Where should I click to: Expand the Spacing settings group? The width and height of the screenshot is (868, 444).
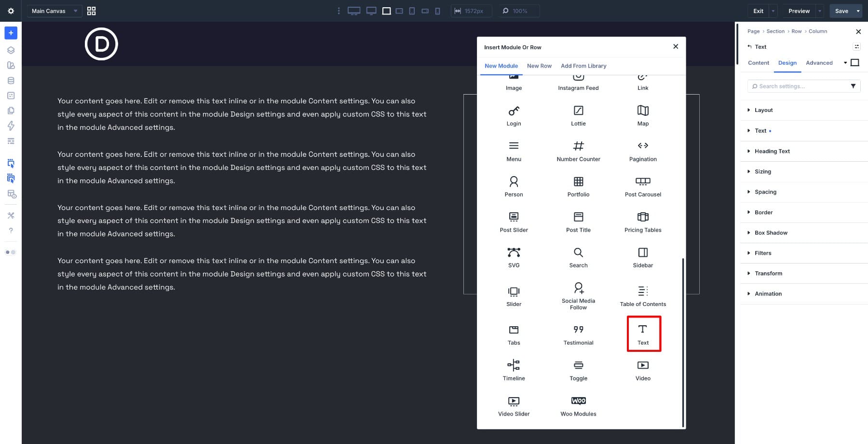[803, 192]
